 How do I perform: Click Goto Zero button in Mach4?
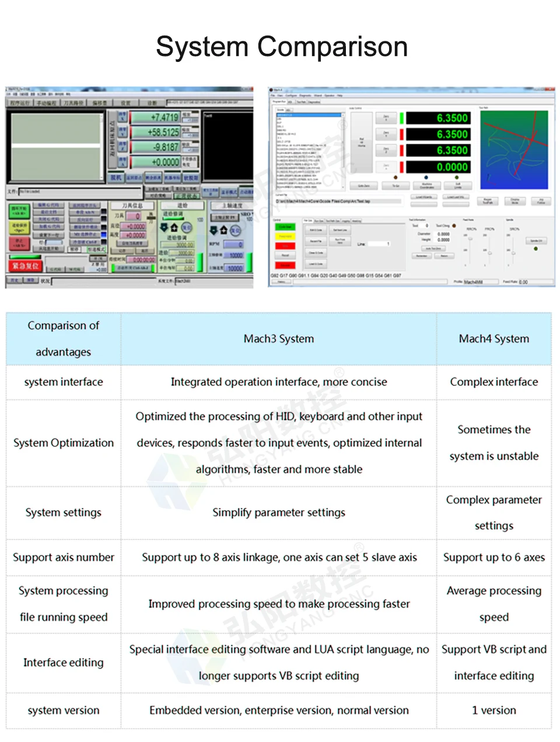[x=364, y=186]
